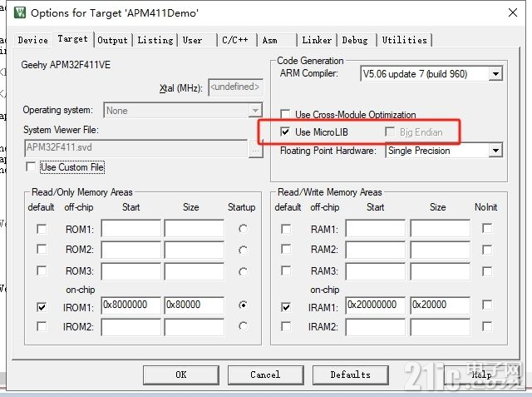The image size is (532, 397).
Task: Click the Xtal (MHz) input field
Action: [x=235, y=87]
